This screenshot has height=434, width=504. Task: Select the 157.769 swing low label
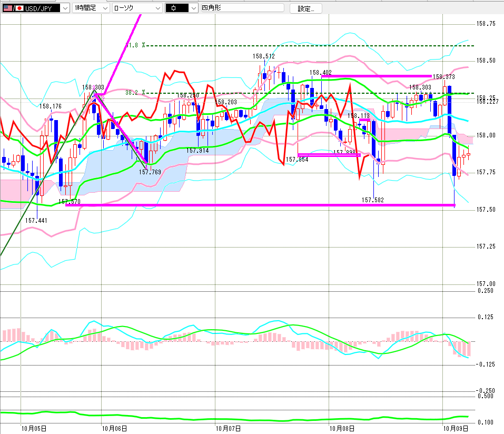(150, 172)
